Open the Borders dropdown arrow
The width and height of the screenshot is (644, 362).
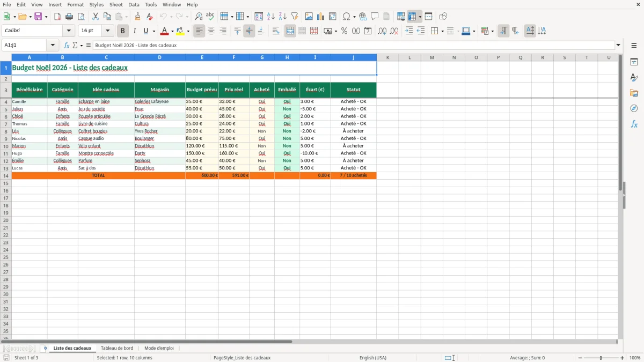(x=442, y=31)
